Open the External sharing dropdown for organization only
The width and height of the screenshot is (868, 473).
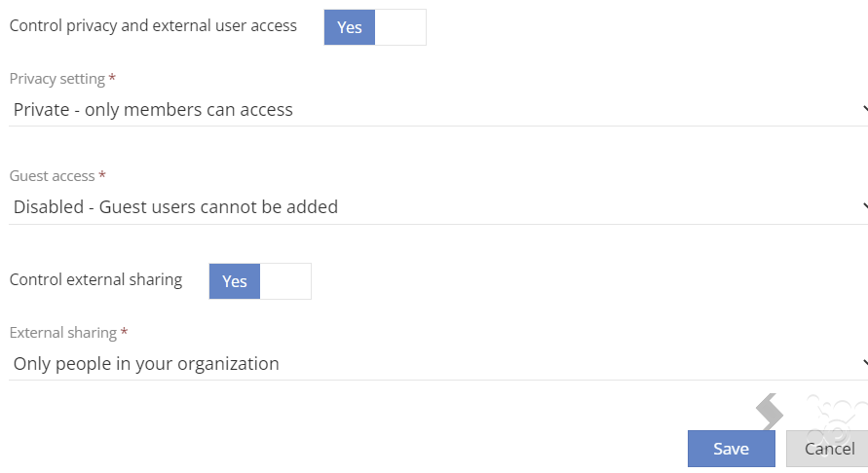click(438, 363)
